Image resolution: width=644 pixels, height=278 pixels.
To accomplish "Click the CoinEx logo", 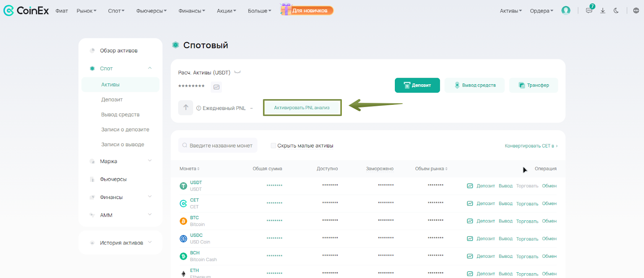I will click(x=26, y=10).
